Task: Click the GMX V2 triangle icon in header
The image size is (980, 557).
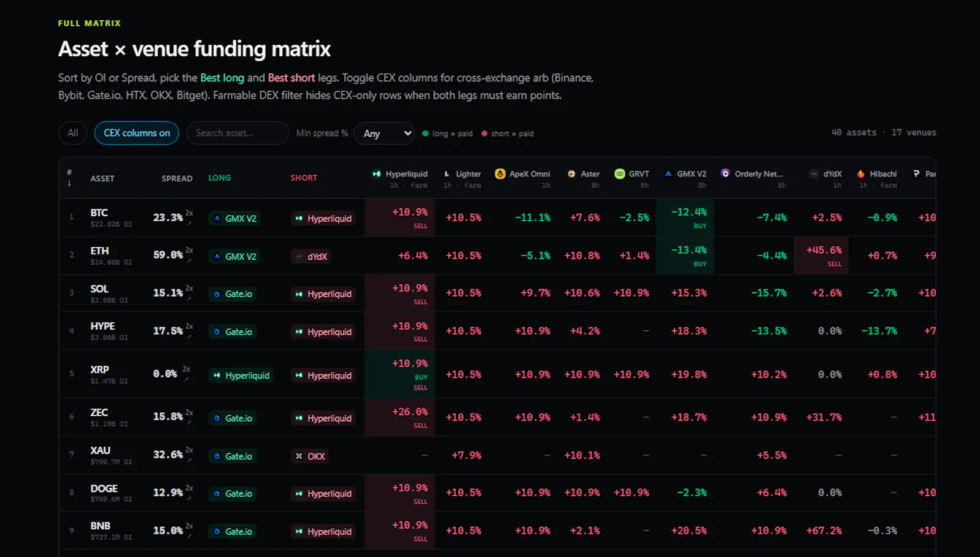Action: [668, 174]
